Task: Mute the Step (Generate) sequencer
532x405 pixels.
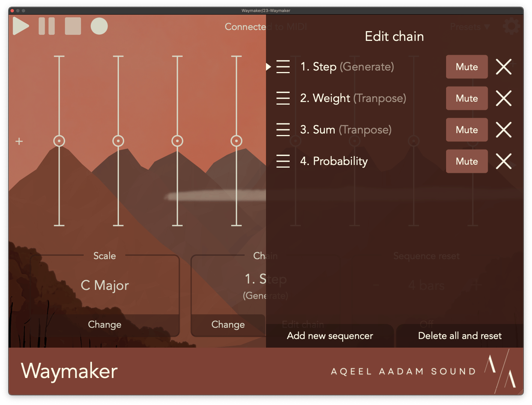Action: [x=467, y=67]
